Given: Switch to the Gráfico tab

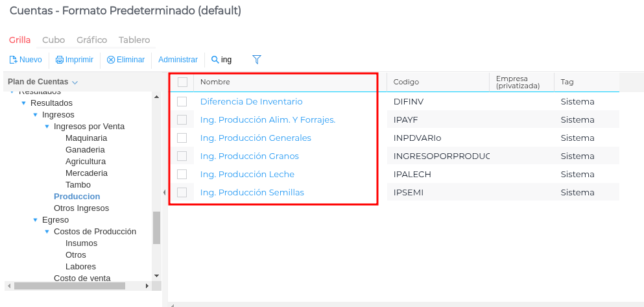Looking at the screenshot, I should [91, 40].
